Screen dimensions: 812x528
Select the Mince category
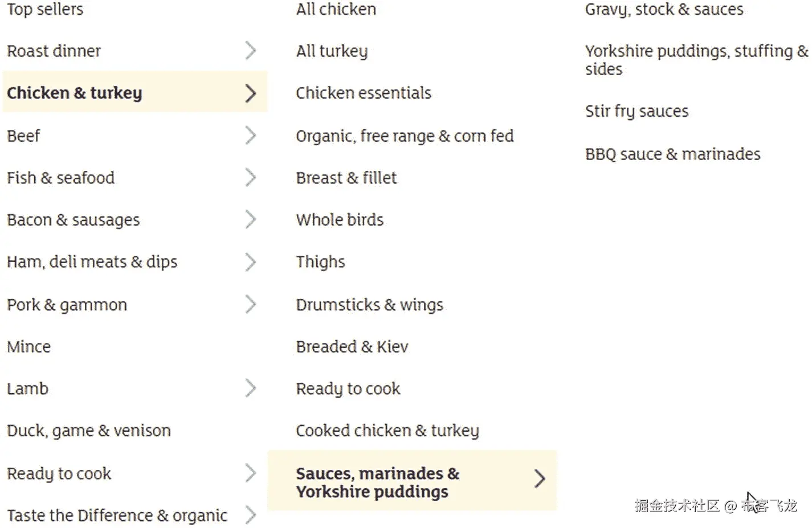pyautogui.click(x=29, y=346)
